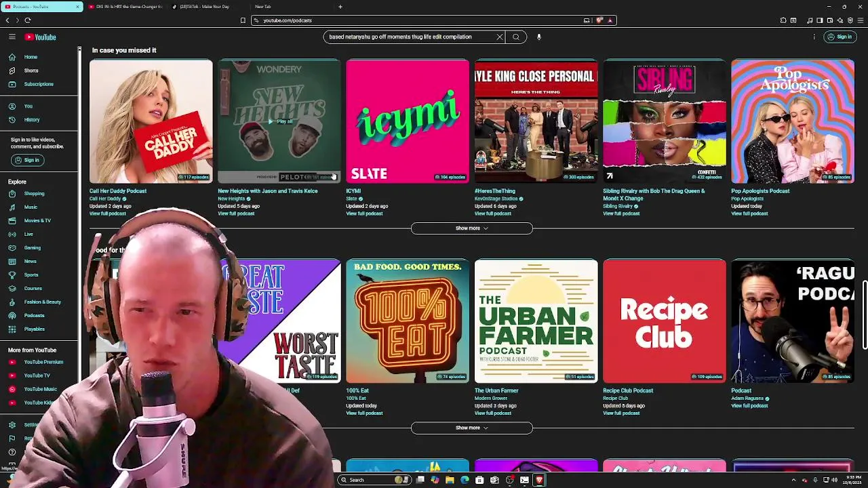The width and height of the screenshot is (868, 488).
Task: Switch to the TikTok - Make Your Day tab
Action: pos(204,7)
